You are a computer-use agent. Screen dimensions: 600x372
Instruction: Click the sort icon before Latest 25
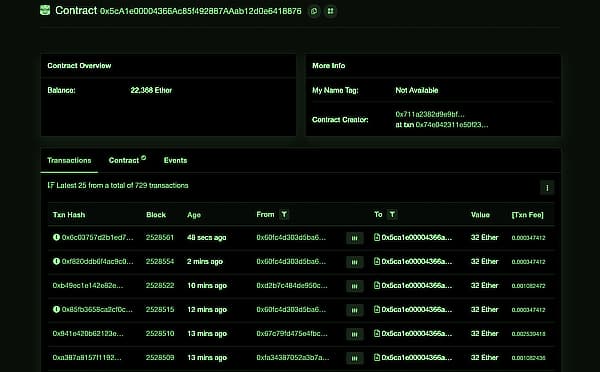[x=51, y=185]
